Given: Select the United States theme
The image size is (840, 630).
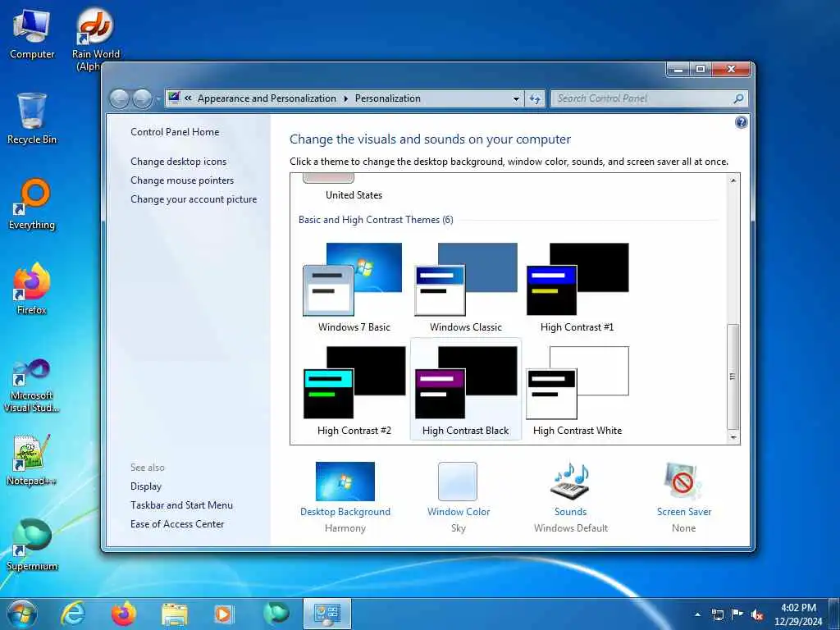Looking at the screenshot, I should [354, 188].
